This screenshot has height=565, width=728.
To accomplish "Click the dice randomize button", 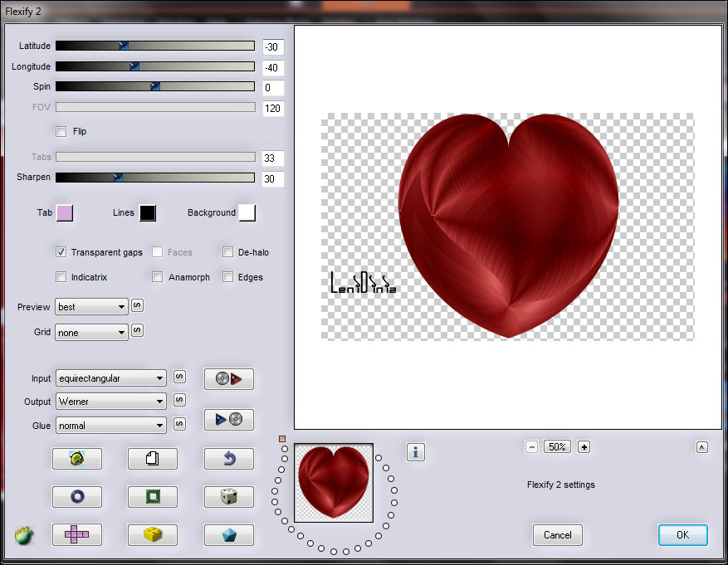I will [x=228, y=496].
